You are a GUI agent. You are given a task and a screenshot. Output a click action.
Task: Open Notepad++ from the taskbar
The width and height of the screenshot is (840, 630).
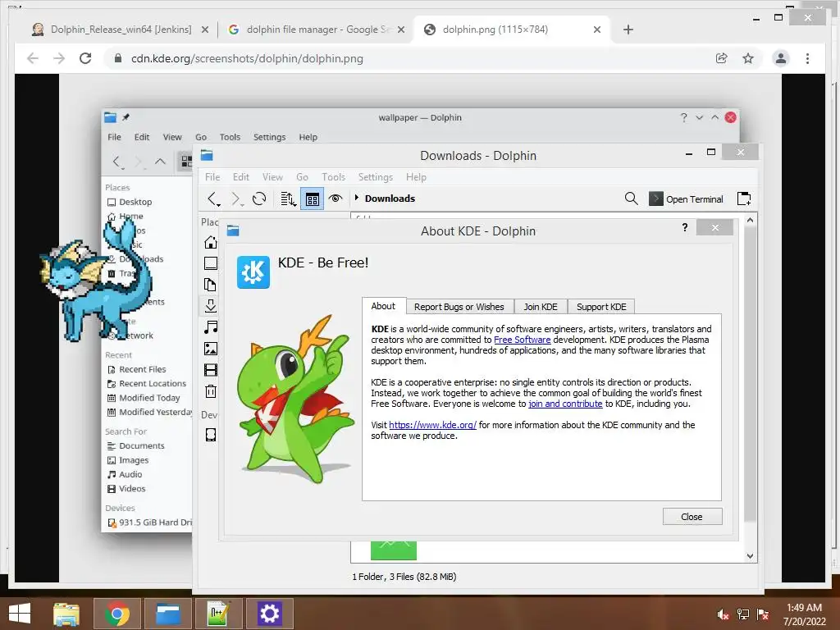tap(218, 614)
